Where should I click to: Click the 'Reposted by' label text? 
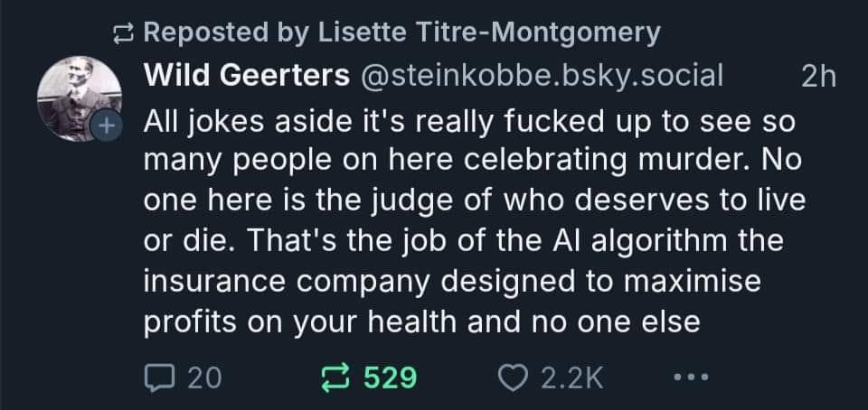click(226, 33)
